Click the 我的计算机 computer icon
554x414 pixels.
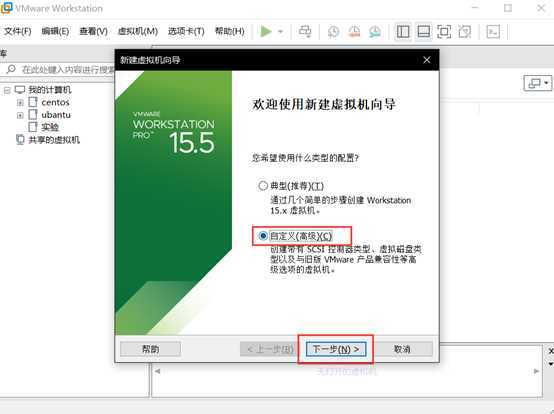coord(20,90)
